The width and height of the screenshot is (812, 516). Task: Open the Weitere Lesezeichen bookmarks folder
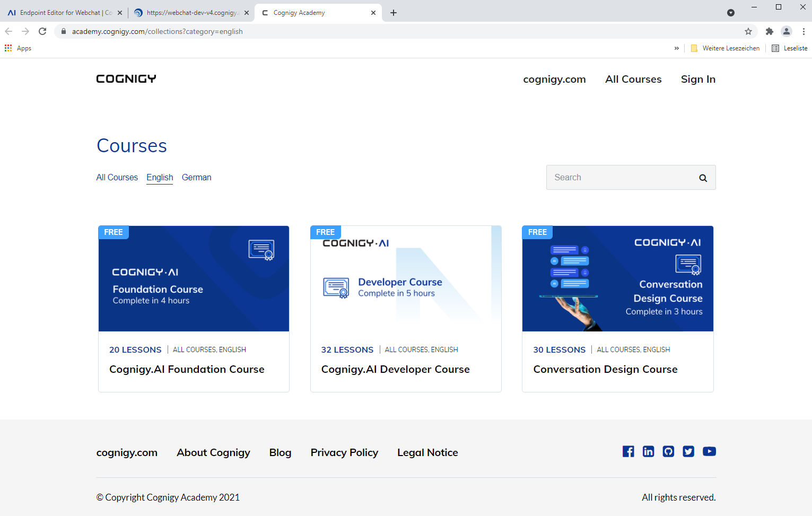725,48
